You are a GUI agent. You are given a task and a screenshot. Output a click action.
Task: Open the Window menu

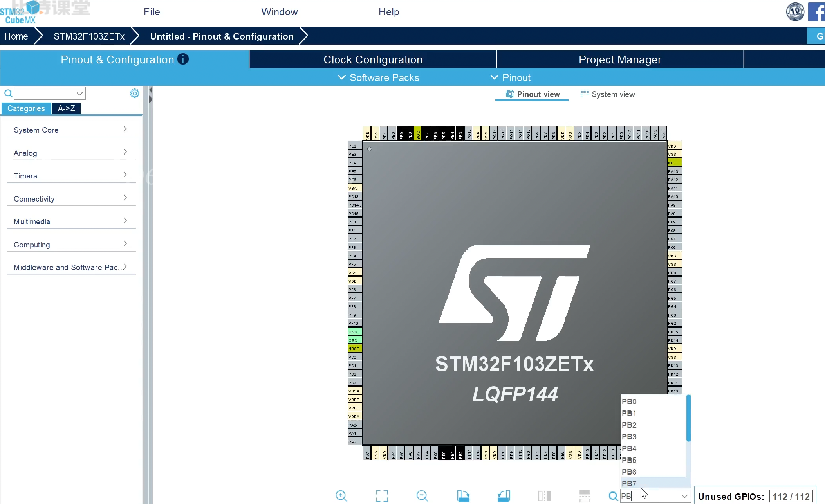(x=280, y=12)
